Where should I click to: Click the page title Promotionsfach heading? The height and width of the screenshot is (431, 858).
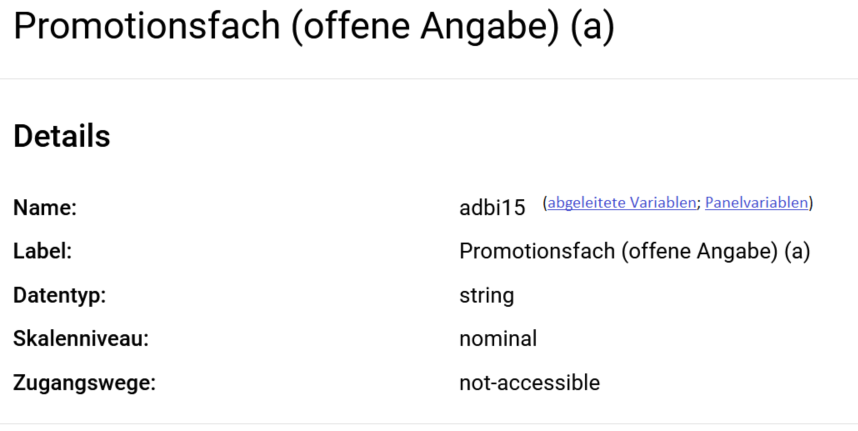tap(314, 26)
